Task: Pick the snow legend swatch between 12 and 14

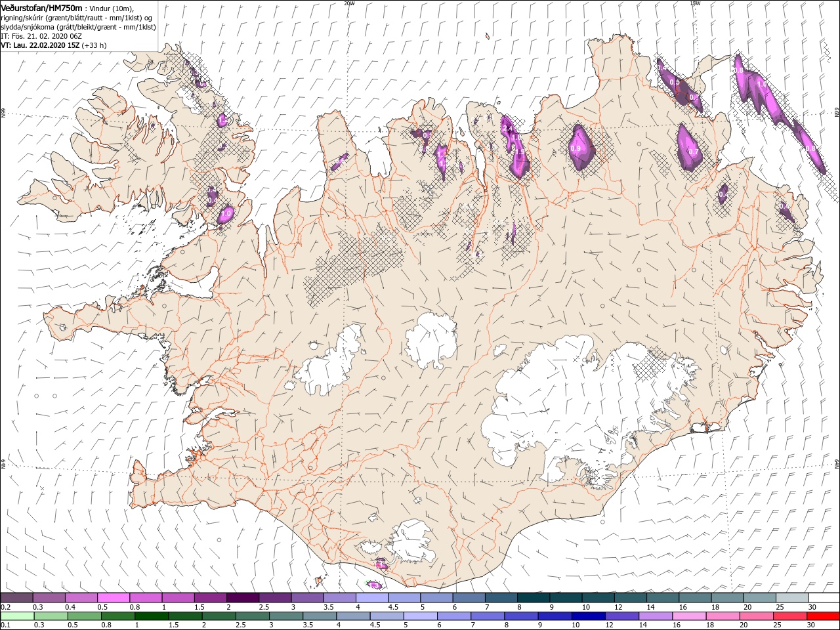Action: [630, 597]
